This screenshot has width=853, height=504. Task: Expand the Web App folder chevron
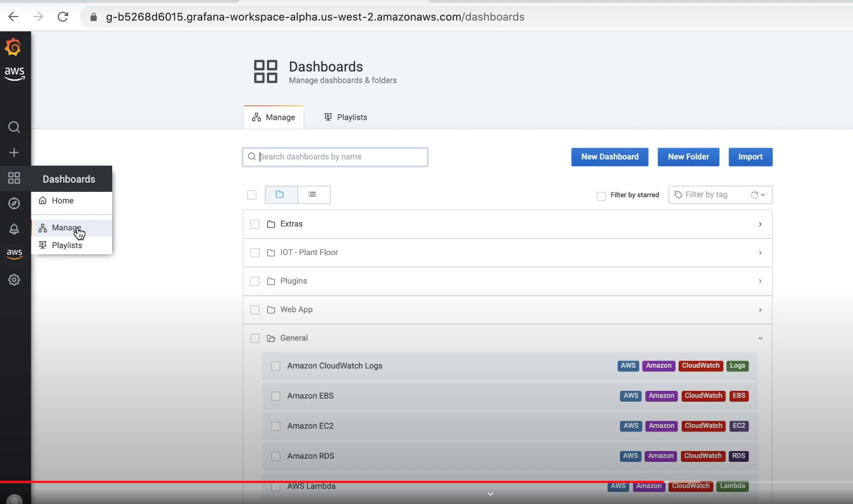click(760, 310)
